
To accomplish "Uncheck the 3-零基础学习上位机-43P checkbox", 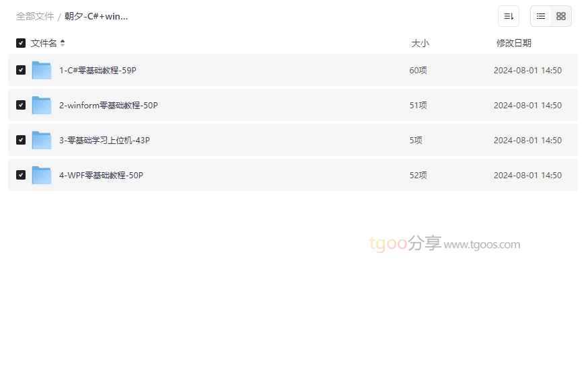I will click(21, 140).
